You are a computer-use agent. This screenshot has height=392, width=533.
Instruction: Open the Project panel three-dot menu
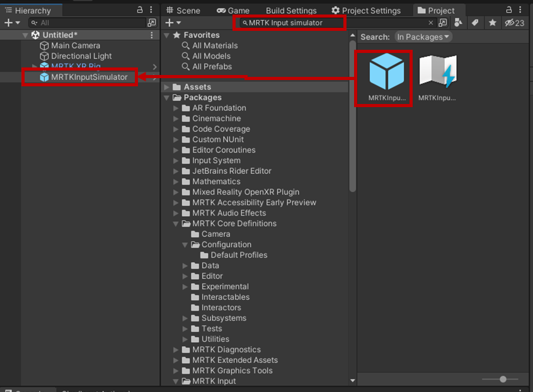(x=520, y=9)
